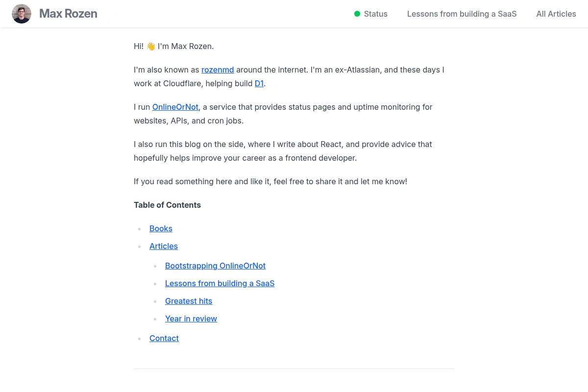Click the bullet point beside Books
Screen dimensions: 588x392
140,229
